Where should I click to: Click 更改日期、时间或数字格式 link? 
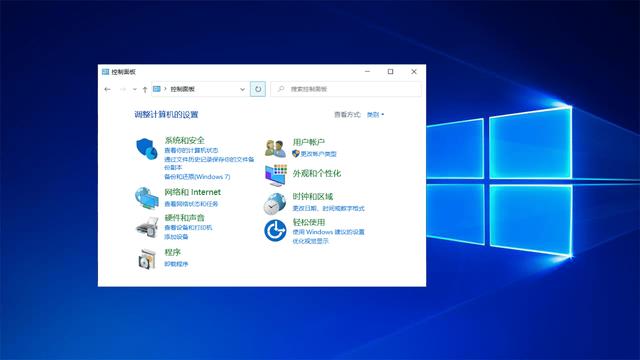[329, 209]
